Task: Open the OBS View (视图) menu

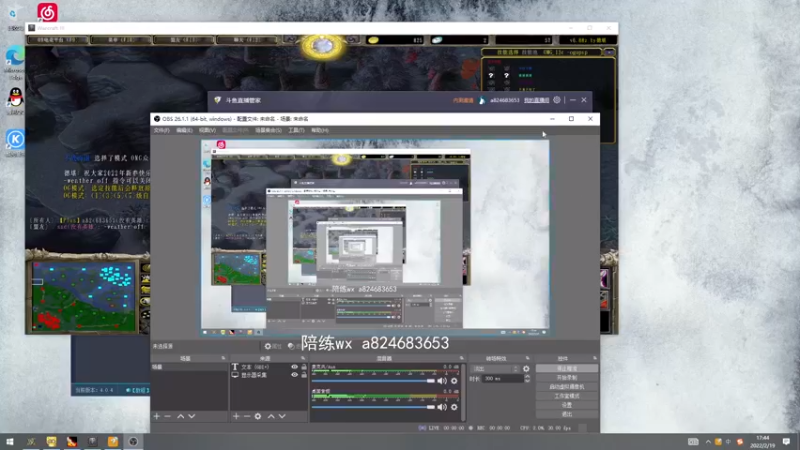Action: pyautogui.click(x=207, y=131)
